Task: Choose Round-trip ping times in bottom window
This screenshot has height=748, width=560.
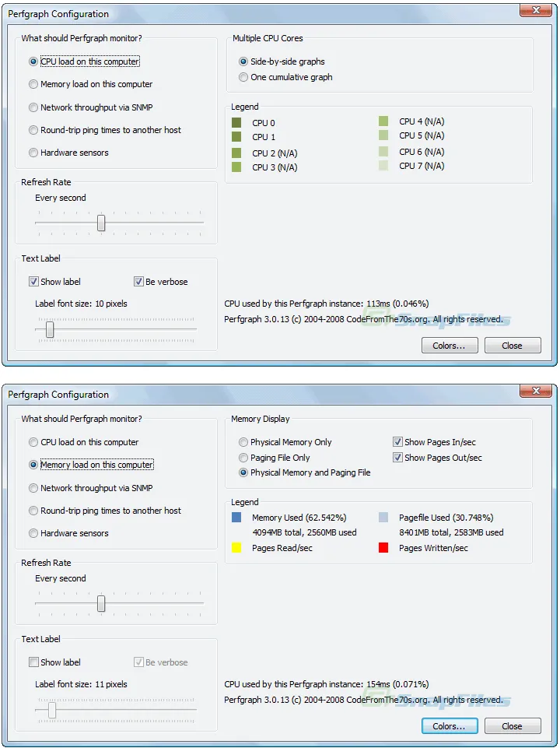Action: point(33,511)
